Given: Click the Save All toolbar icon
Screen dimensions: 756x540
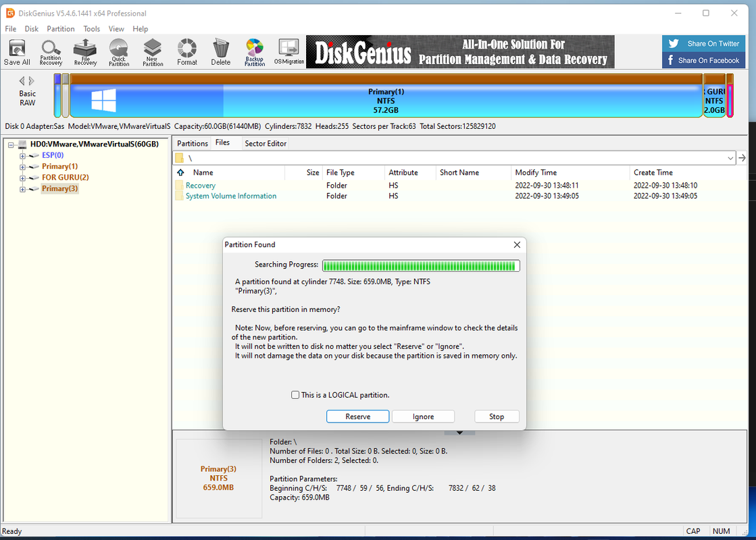Looking at the screenshot, I should pyautogui.click(x=17, y=52).
